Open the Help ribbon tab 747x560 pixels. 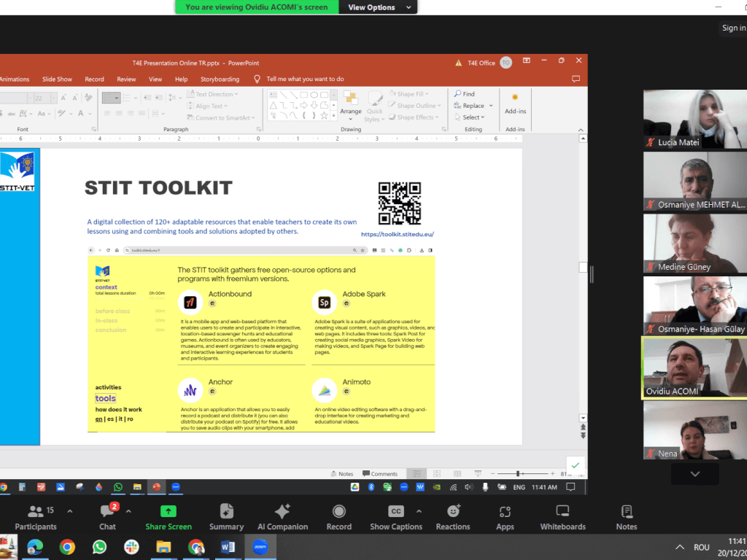click(x=181, y=79)
